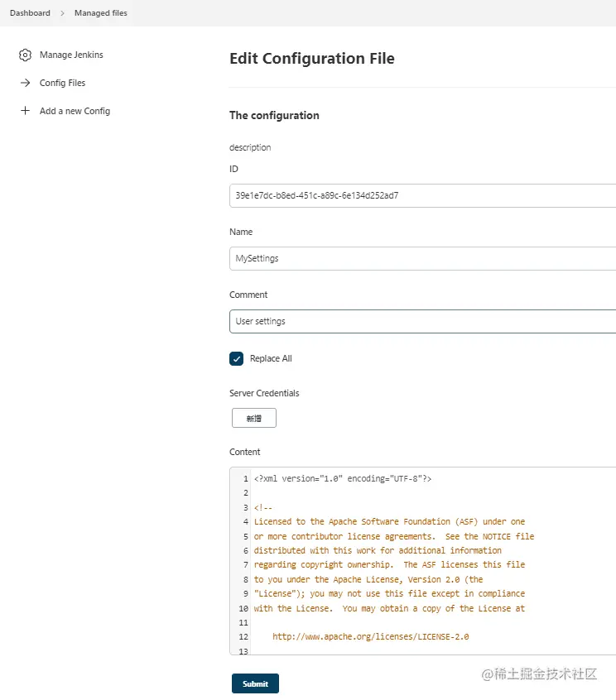Toggle the Replace All checkbox
The image size is (616, 700).
[237, 358]
